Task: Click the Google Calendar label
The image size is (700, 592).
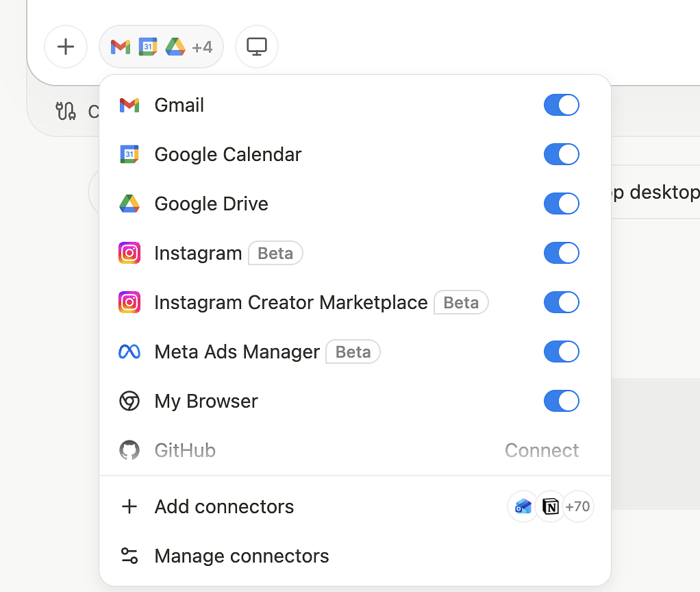Action: click(227, 154)
